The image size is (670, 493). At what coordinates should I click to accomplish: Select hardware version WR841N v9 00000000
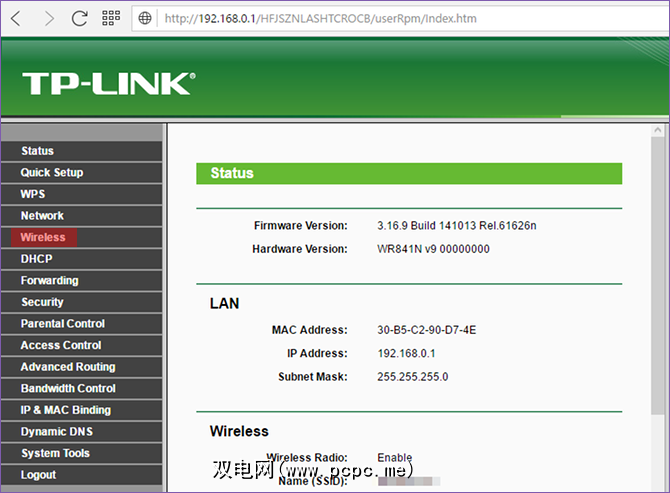[433, 249]
